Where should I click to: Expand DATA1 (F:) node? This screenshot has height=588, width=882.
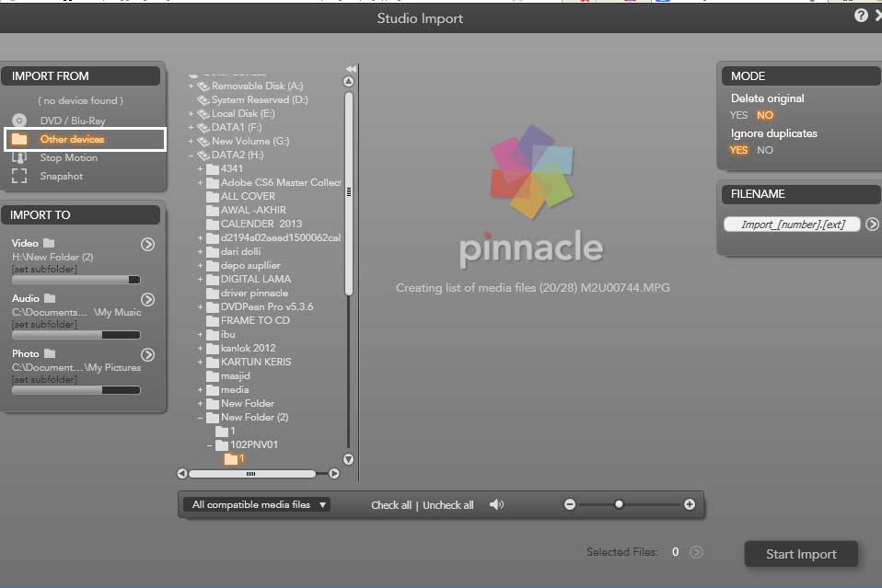pos(191,128)
